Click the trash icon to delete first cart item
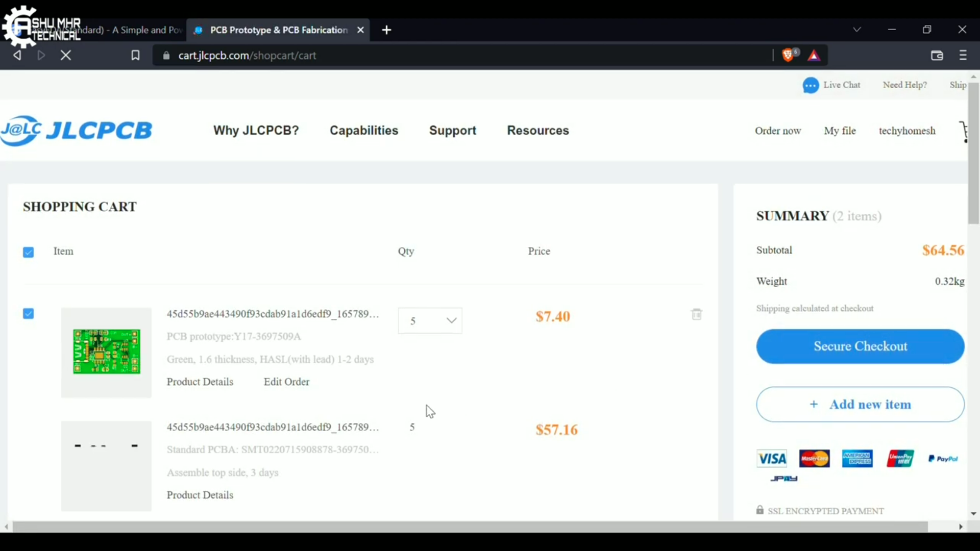 [x=697, y=314]
